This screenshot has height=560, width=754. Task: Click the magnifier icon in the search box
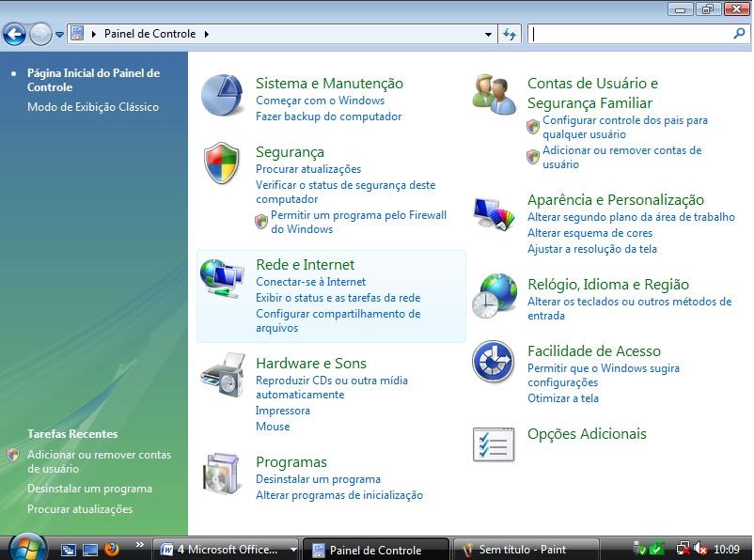point(739,33)
